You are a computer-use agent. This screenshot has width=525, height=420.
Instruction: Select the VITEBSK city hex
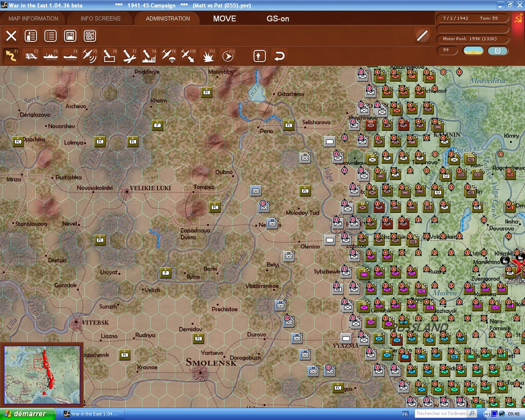point(76,322)
